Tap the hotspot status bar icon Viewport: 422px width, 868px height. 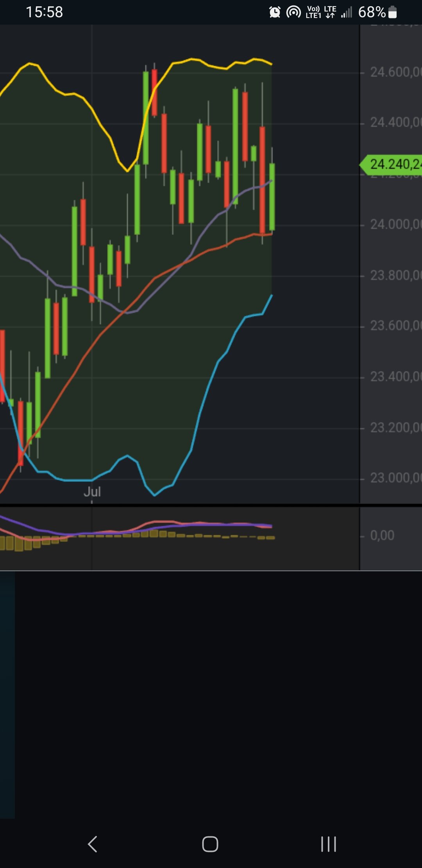pos(293,13)
